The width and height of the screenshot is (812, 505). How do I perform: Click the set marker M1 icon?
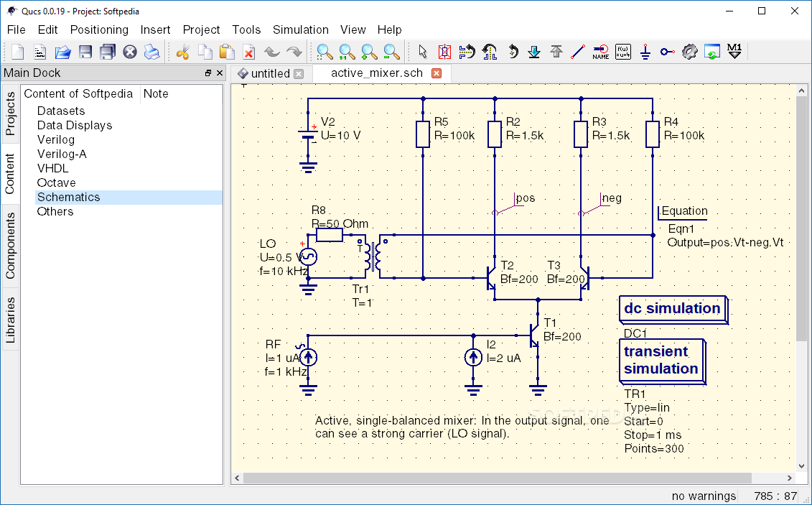pyautogui.click(x=734, y=52)
